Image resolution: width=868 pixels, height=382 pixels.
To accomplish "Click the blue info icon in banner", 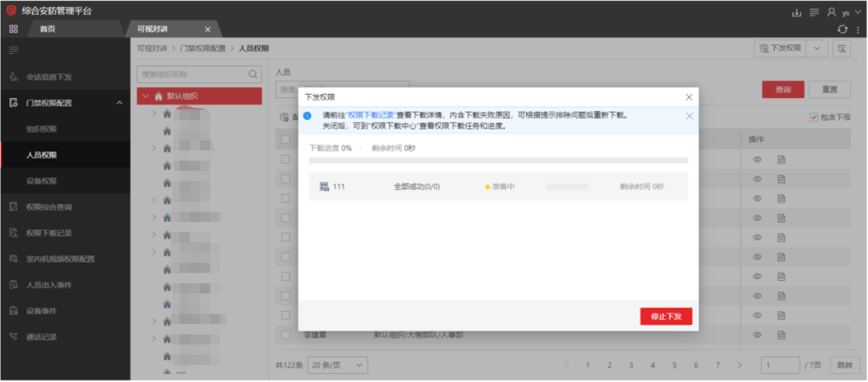I will [308, 116].
